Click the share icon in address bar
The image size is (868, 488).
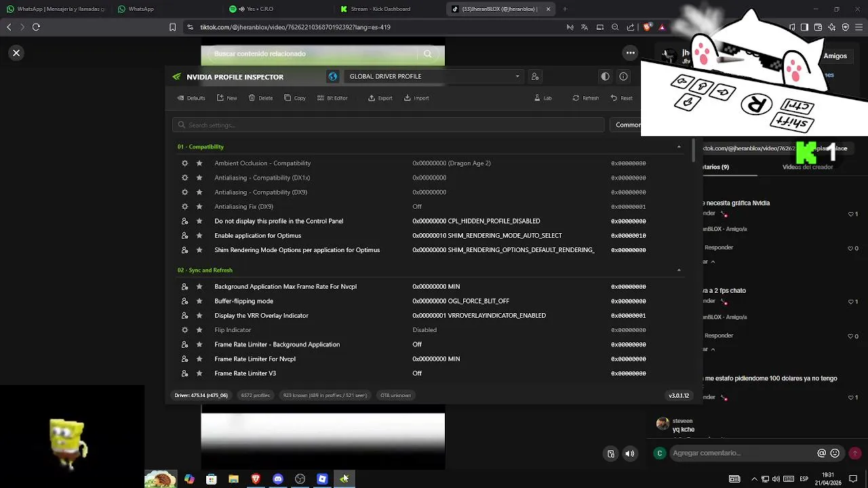pos(631,27)
